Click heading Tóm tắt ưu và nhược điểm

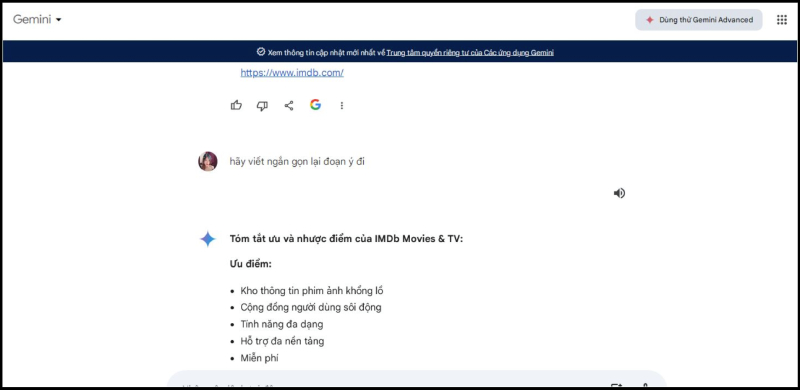[346, 239]
